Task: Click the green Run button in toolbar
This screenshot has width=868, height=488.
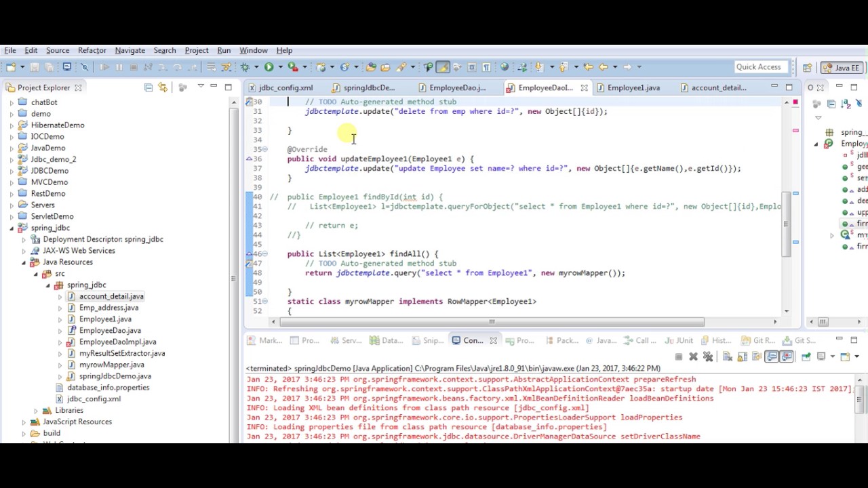Action: pos(269,67)
